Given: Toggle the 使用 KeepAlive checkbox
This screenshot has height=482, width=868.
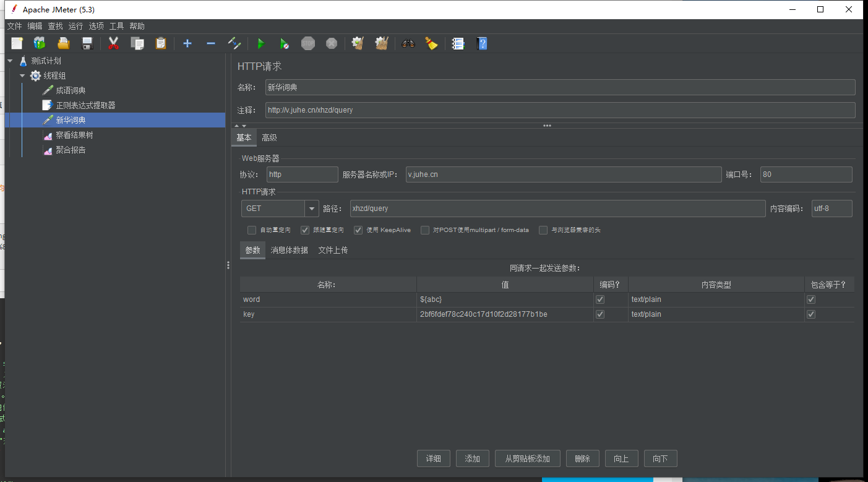Looking at the screenshot, I should (358, 230).
